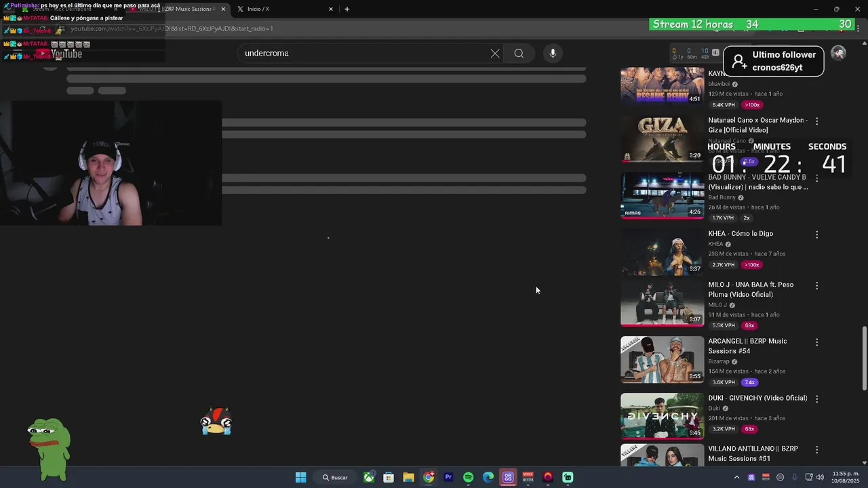
Task: Click the 2.7K VPH badge under KHEA
Action: click(724, 265)
